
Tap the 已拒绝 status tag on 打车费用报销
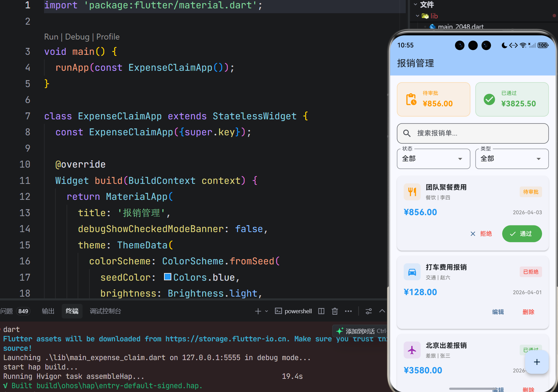531,272
